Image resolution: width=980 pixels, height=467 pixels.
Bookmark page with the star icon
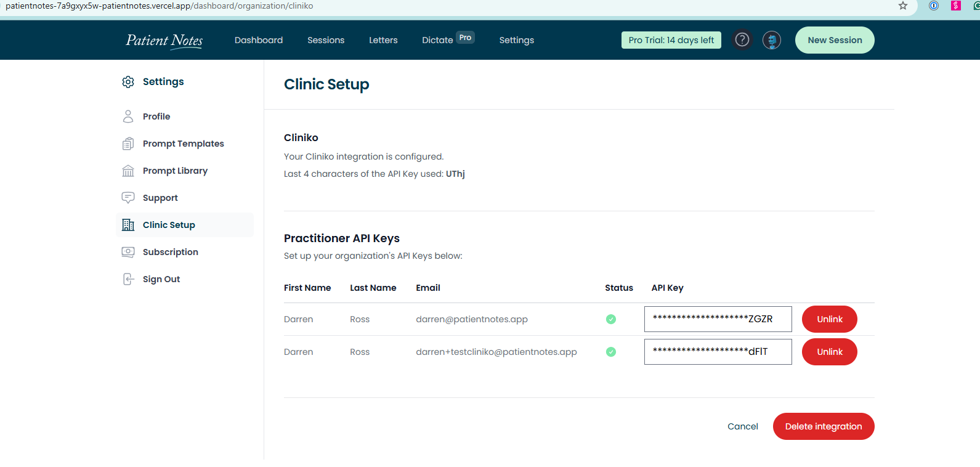tap(903, 6)
